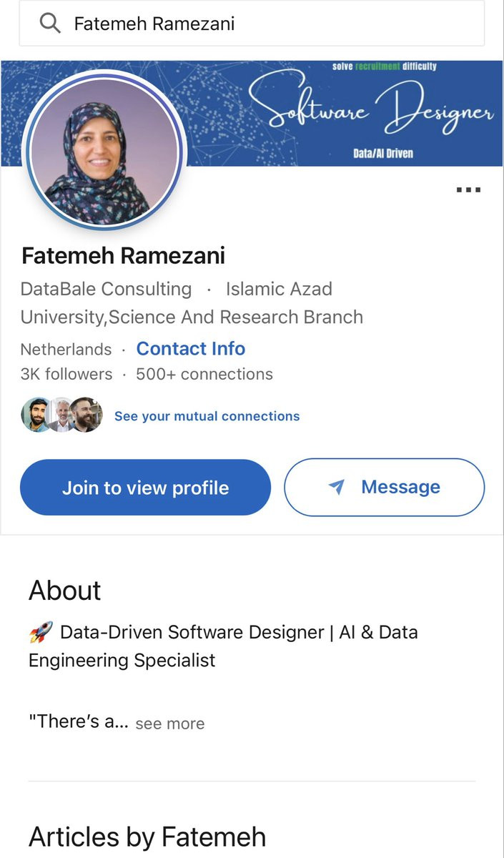Screen dimensions: 504x858
Task: Click the search magnifier icon
Action: (x=49, y=24)
